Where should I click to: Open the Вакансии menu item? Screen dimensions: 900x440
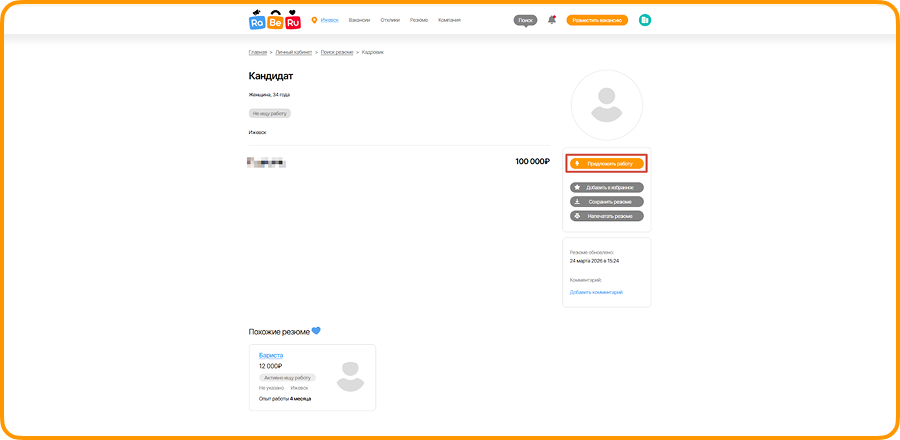[359, 20]
